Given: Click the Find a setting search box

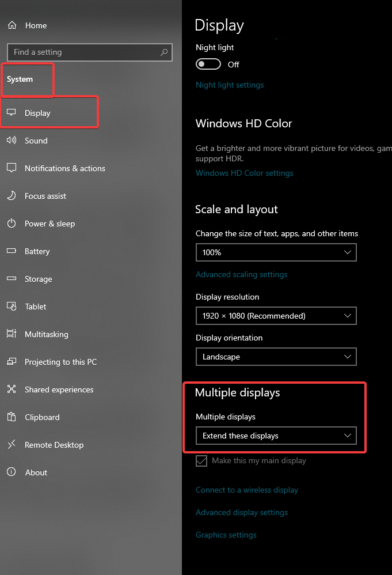Looking at the screenshot, I should pos(89,52).
